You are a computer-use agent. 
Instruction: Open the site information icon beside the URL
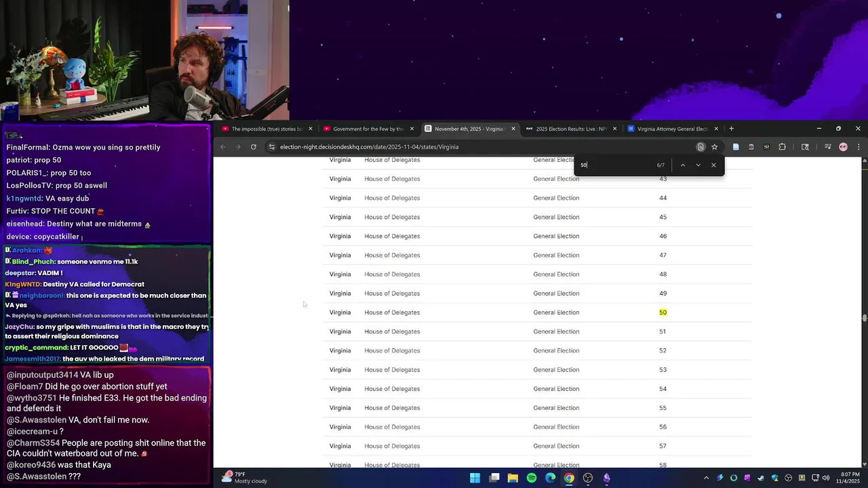(272, 147)
